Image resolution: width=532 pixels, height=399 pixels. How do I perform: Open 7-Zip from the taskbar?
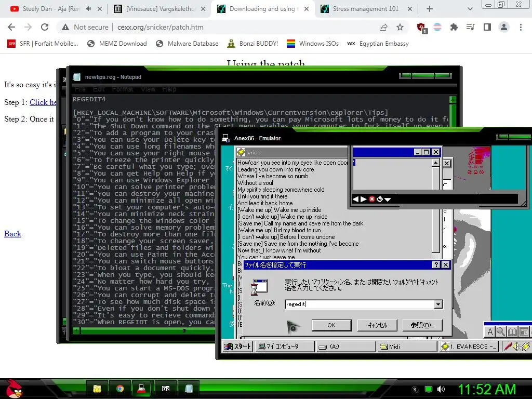tap(166, 389)
